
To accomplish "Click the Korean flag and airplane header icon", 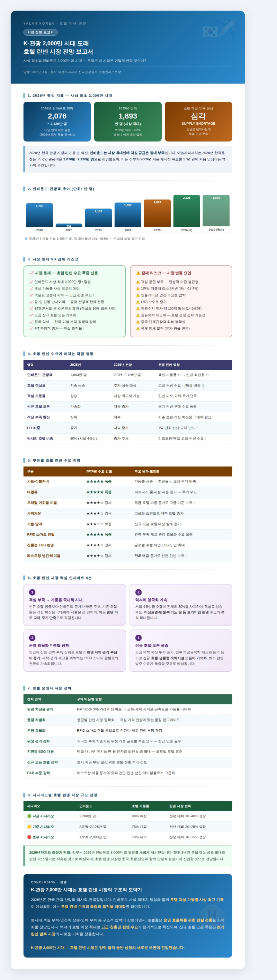I will point(218,29).
